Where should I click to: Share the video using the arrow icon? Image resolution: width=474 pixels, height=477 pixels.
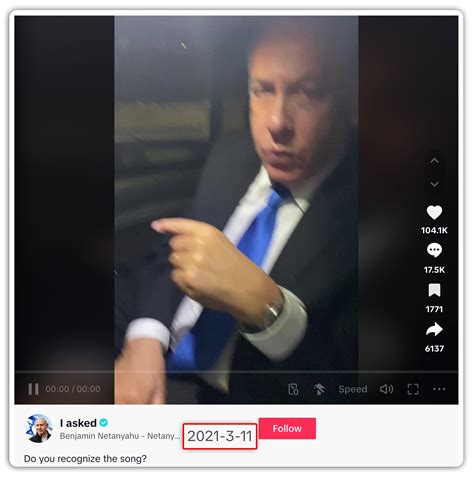[434, 329]
